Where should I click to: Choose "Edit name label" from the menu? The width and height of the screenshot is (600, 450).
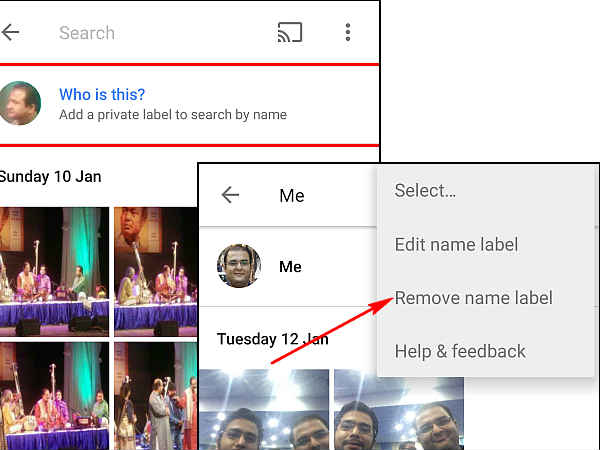pyautogui.click(x=456, y=244)
